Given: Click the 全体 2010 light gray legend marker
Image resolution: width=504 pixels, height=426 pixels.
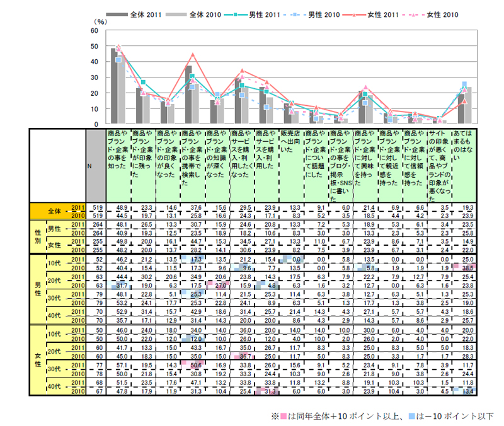Looking at the screenshot, I should [x=177, y=14].
